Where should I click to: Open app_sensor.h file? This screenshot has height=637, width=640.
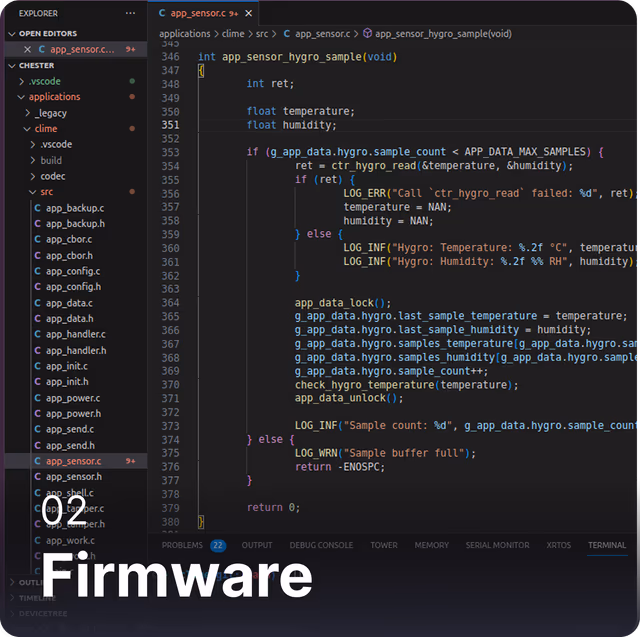(74, 477)
